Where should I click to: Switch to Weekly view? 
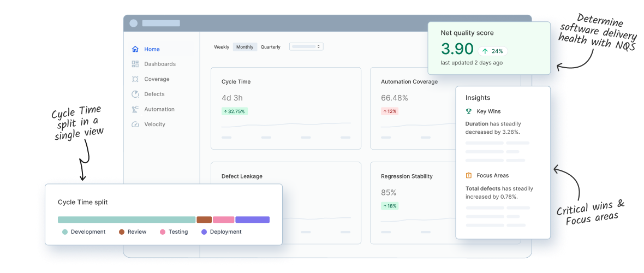[222, 47]
